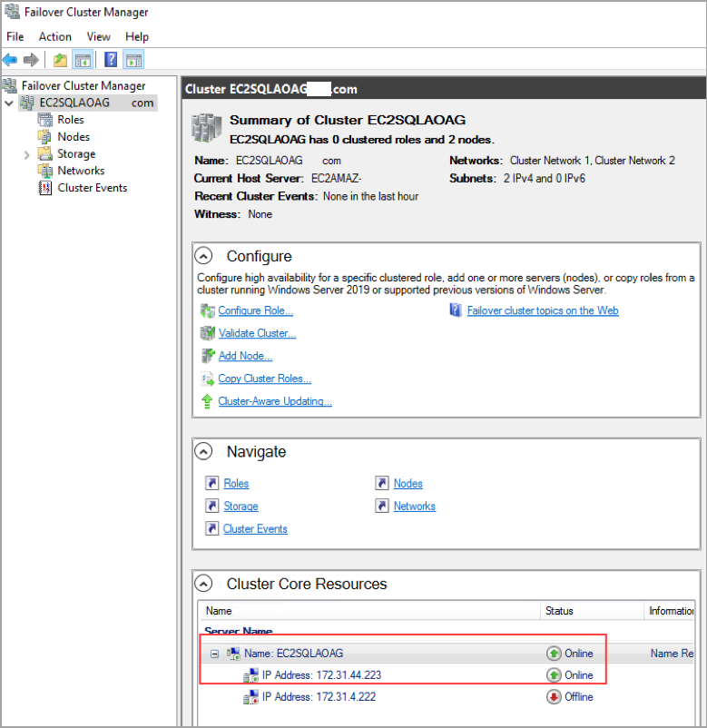Image resolution: width=707 pixels, height=728 pixels.
Task: Click the Up one level folder icon
Action: point(60,60)
